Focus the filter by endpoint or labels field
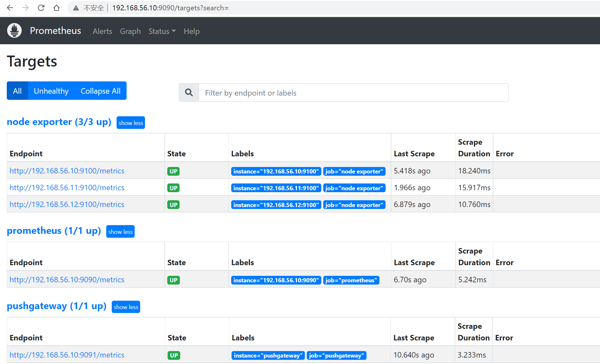The height and width of the screenshot is (364, 600). point(353,93)
